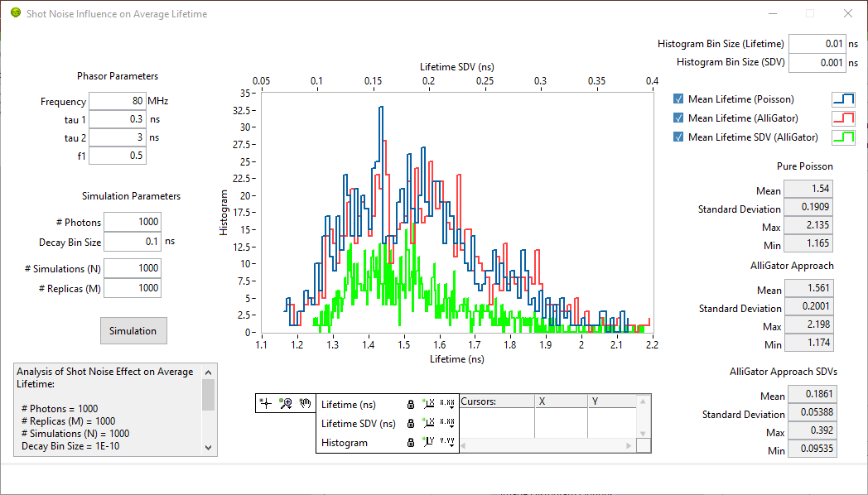Click AlliGator SDVs Min value 0.09535
Image resolution: width=868 pixels, height=495 pixels.
click(x=812, y=449)
